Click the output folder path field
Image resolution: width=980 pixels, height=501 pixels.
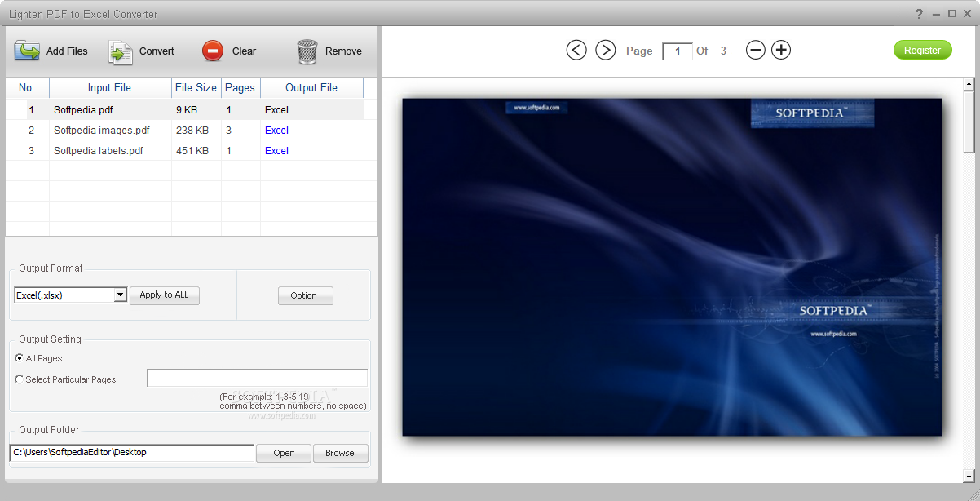coord(132,452)
